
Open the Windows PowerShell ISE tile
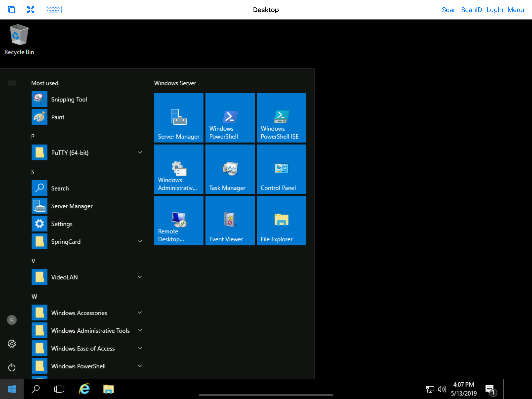[x=281, y=118]
